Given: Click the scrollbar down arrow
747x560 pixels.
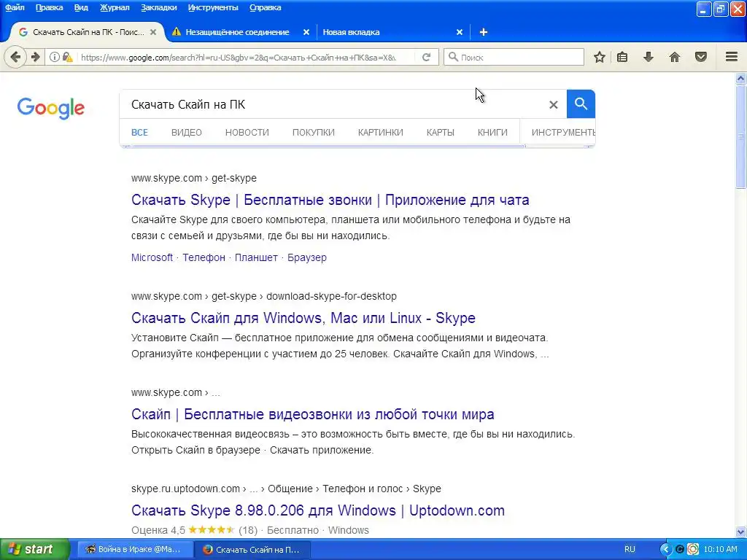Looking at the screenshot, I should (741, 532).
